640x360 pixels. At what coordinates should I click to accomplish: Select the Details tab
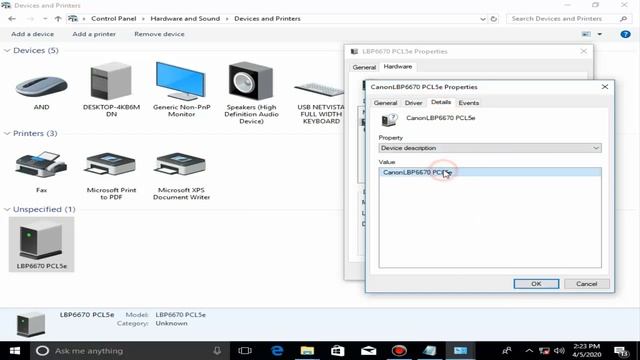point(441,102)
